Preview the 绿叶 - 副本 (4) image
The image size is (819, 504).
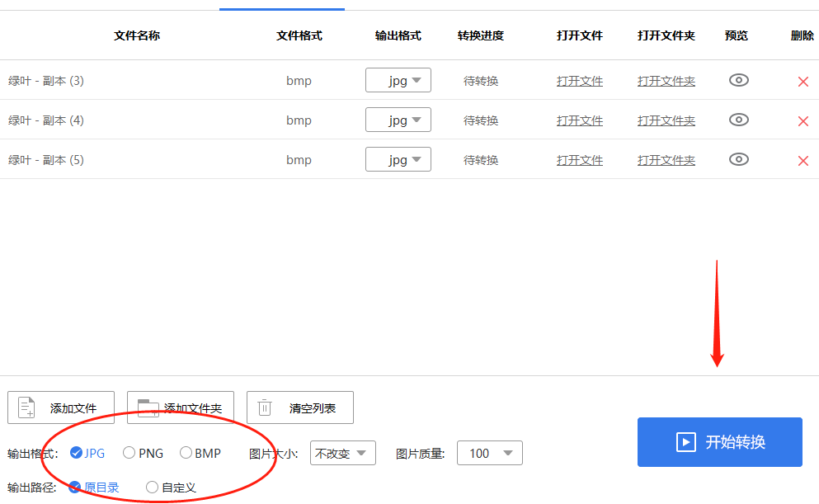point(738,120)
